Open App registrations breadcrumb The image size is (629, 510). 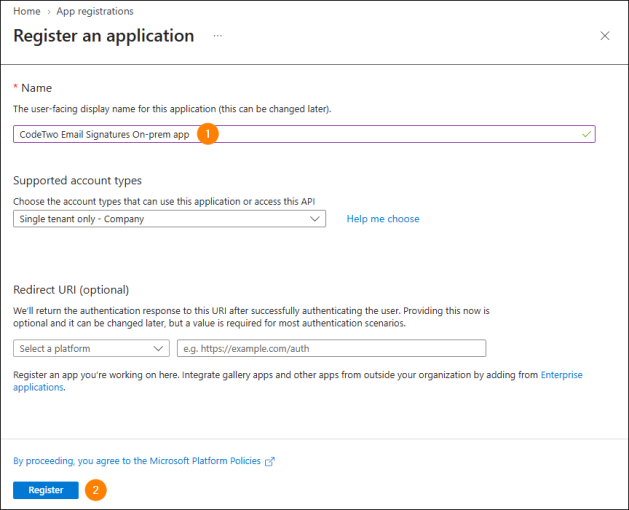coord(95,11)
